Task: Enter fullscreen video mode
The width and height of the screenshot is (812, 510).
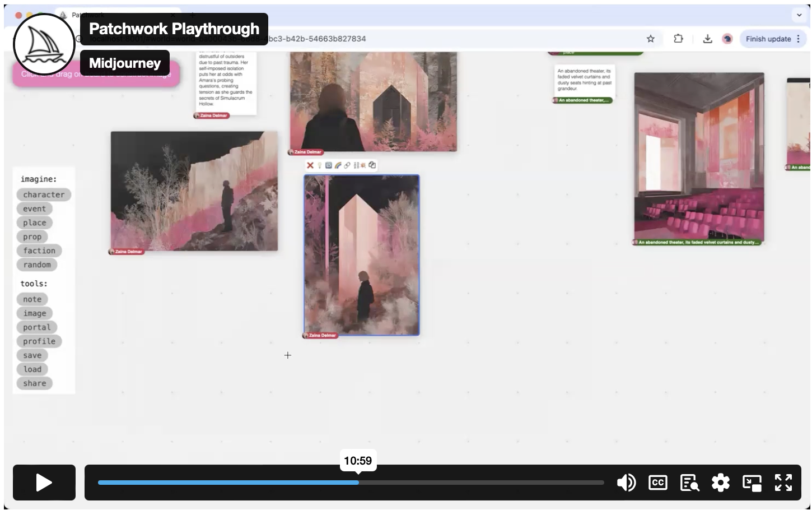Action: pos(783,483)
